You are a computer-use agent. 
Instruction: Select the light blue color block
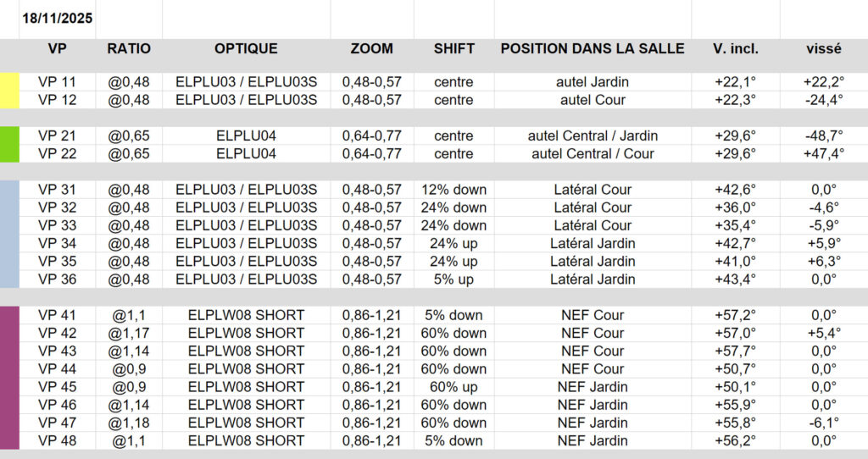[x=9, y=234]
